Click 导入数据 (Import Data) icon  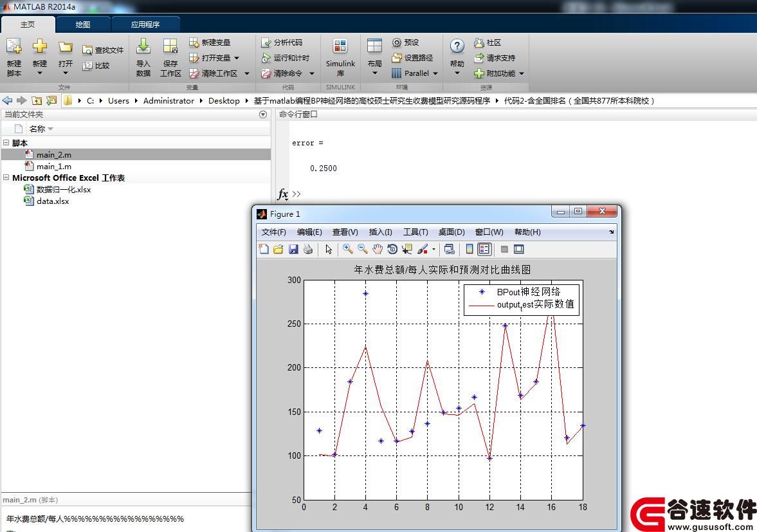tap(143, 46)
